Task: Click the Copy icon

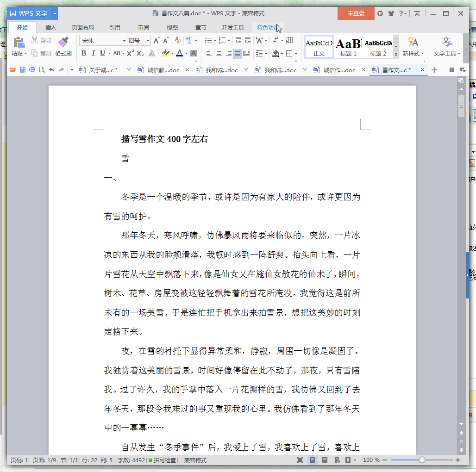Action: coord(35,53)
